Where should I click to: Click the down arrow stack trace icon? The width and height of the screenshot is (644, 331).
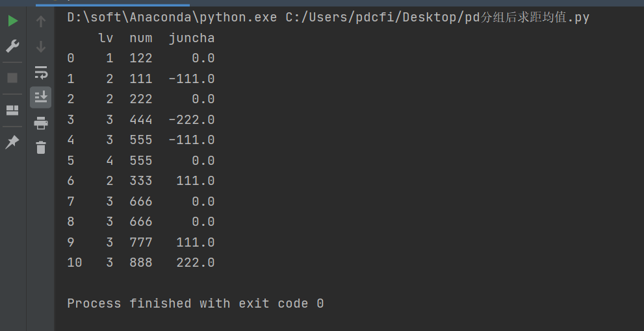[x=41, y=47]
